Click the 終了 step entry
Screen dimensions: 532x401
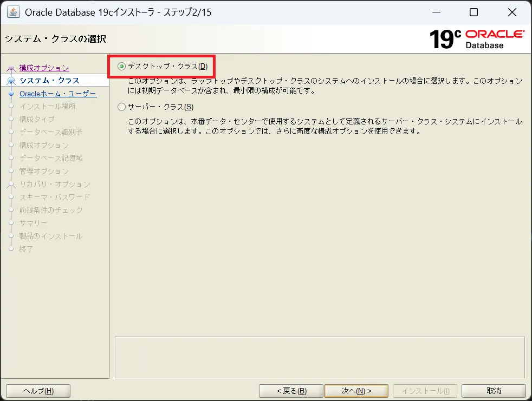[26, 249]
